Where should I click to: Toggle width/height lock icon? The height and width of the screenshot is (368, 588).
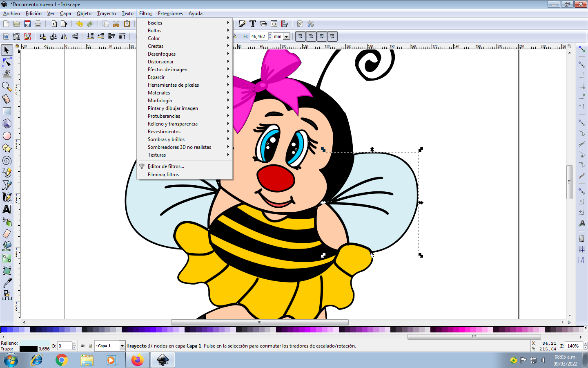[x=235, y=36]
